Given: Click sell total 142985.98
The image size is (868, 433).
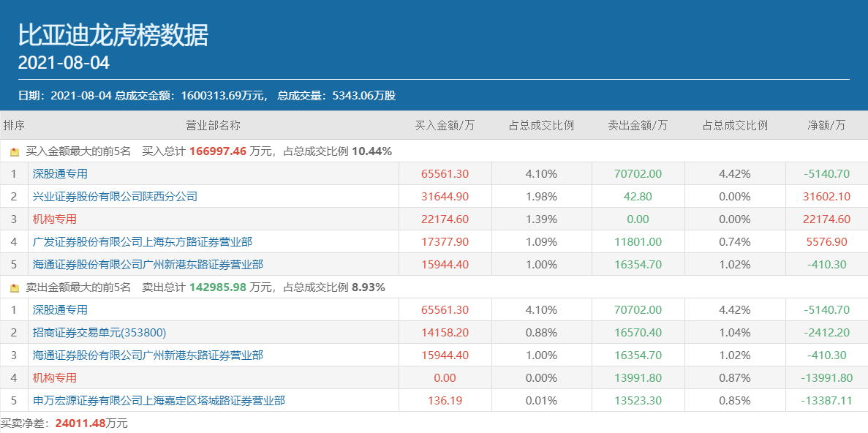Looking at the screenshot, I should (218, 287).
